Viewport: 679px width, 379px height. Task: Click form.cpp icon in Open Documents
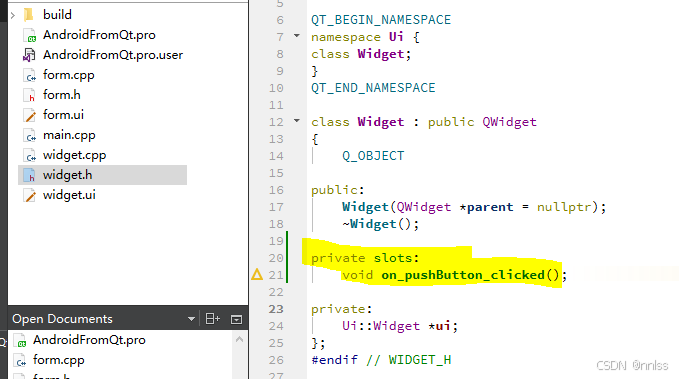click(20, 360)
